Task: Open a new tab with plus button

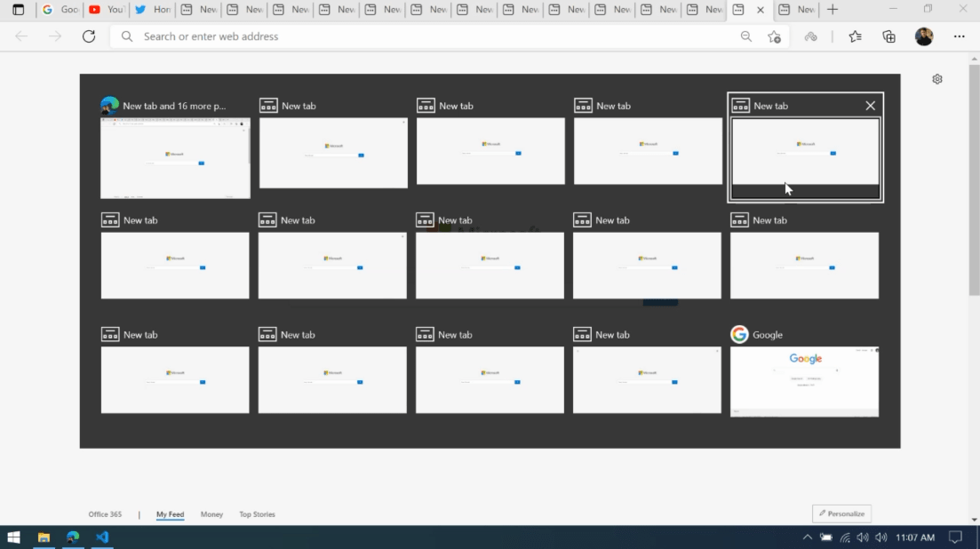Action: tap(832, 10)
